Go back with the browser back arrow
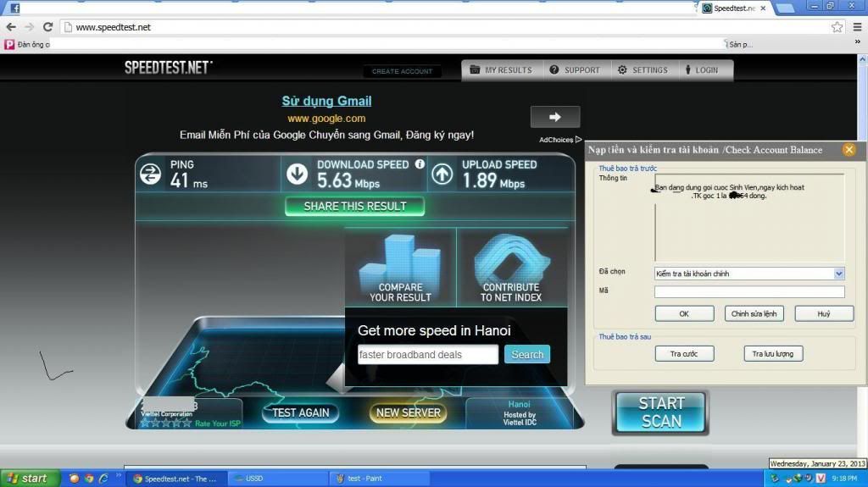The image size is (868, 487). pyautogui.click(x=11, y=26)
